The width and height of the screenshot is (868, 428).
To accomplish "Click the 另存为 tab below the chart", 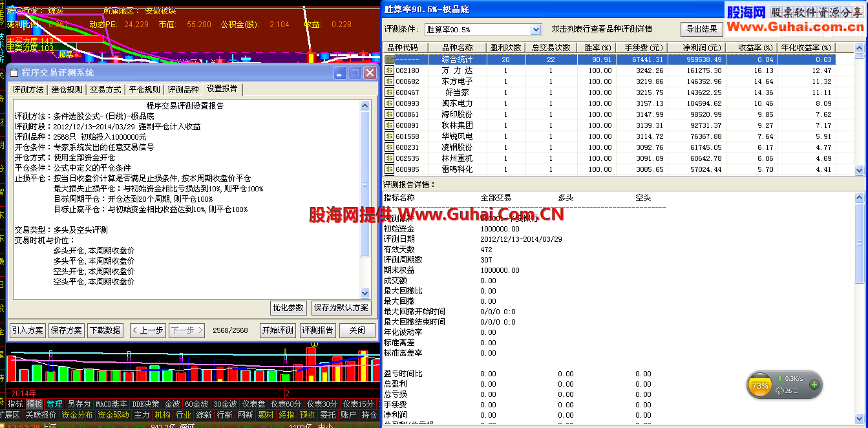I will [79, 404].
